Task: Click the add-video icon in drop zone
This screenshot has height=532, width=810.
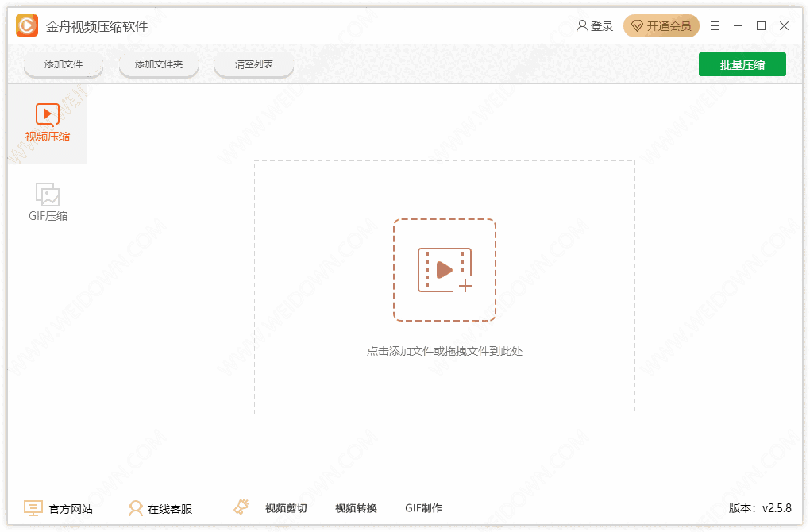Action: (x=445, y=270)
